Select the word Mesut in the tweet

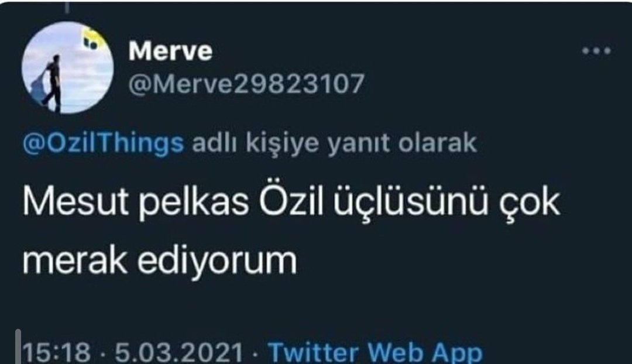[x=75, y=201]
